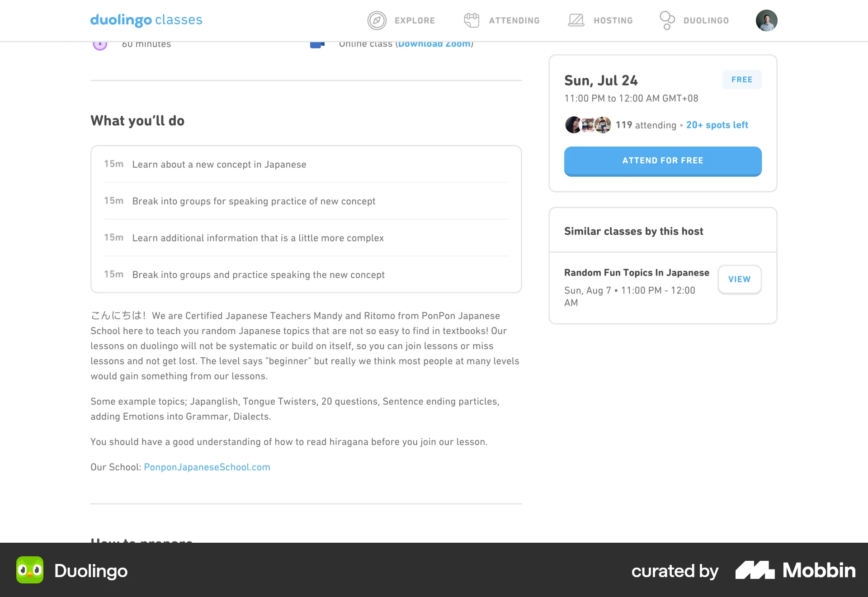Click the Duolingo owl logo icon
The image size is (868, 597).
tap(30, 570)
